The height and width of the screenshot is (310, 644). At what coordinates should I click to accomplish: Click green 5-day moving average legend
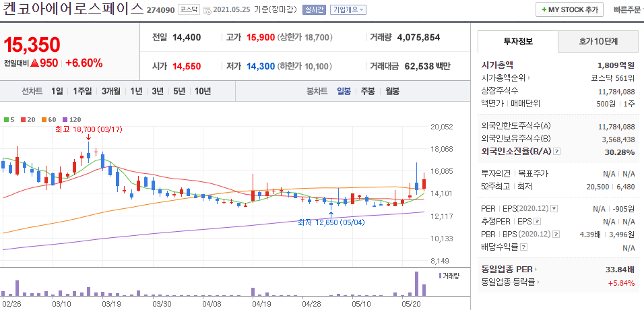point(9,120)
